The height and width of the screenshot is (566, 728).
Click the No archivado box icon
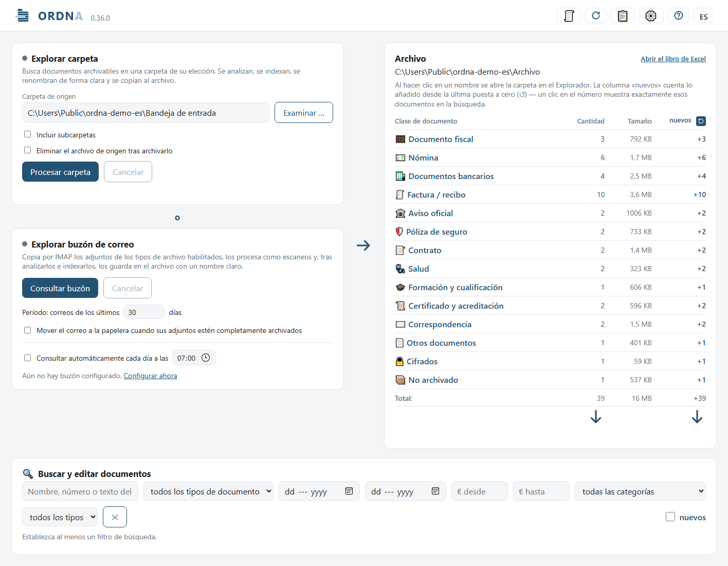[401, 380]
